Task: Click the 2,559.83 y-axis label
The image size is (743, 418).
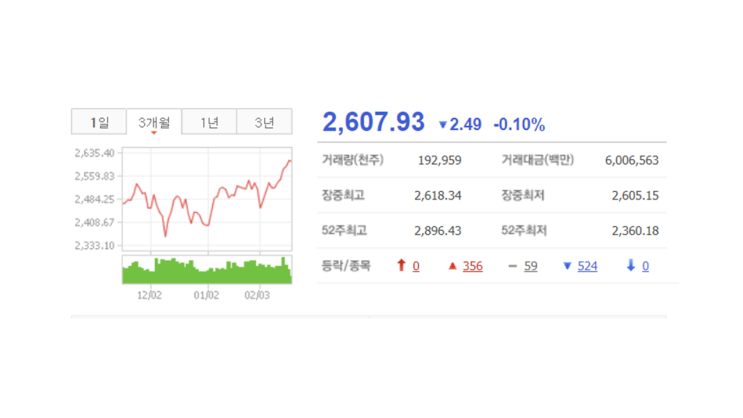Action: [94, 176]
